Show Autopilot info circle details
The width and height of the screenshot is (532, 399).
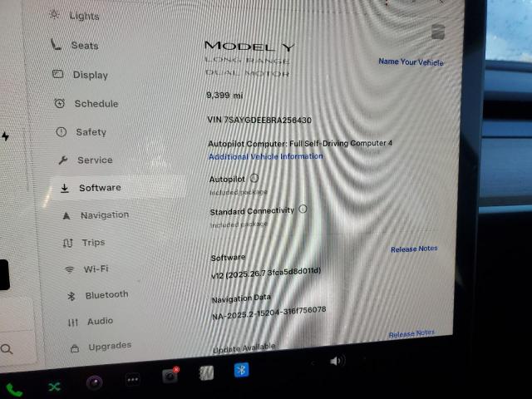254,178
